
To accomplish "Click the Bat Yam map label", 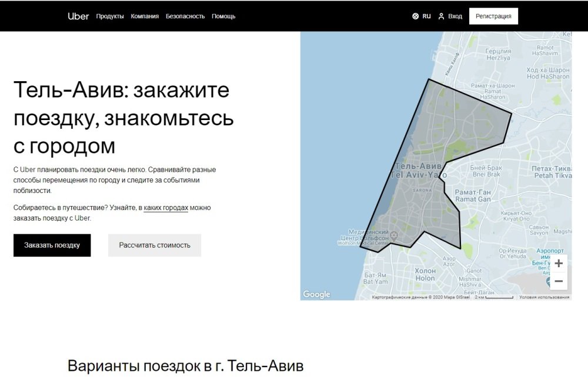I will click(x=375, y=278).
